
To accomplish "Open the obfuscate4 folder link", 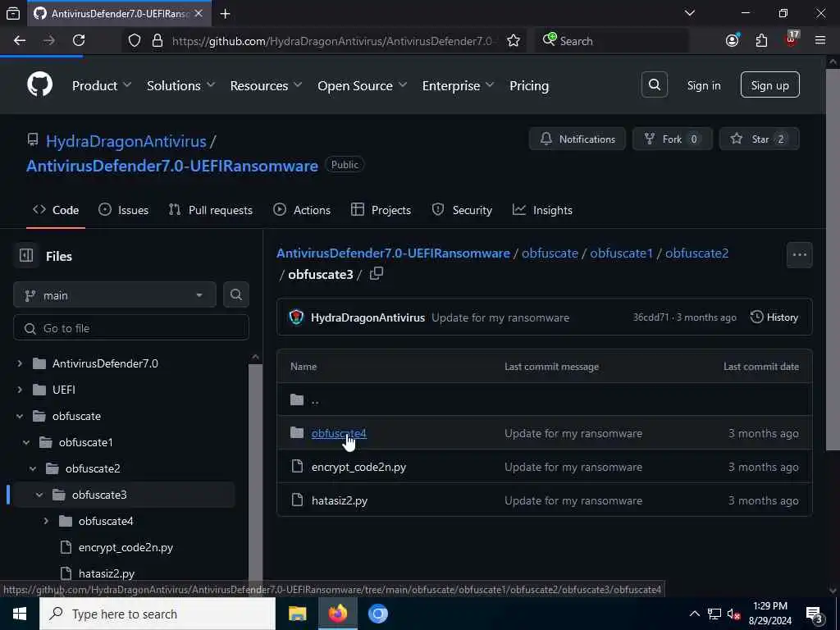I will 339,433.
